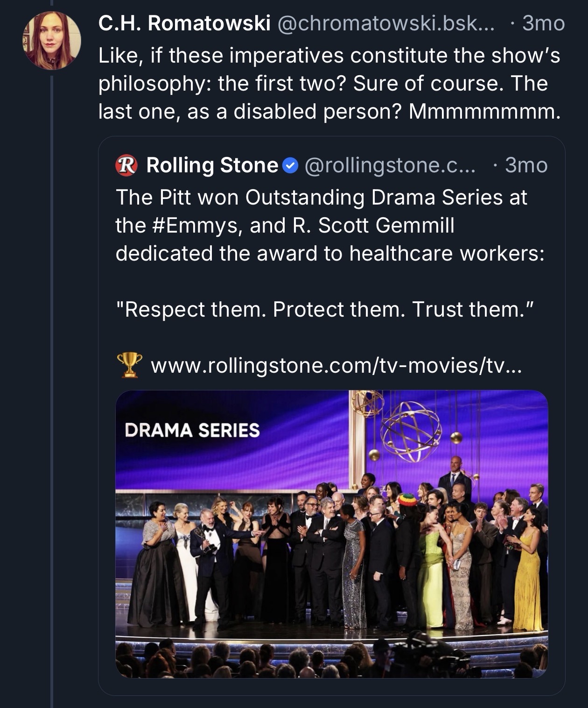Open the @rollingstone.c handle
The height and width of the screenshot is (708, 588).
coord(390,165)
